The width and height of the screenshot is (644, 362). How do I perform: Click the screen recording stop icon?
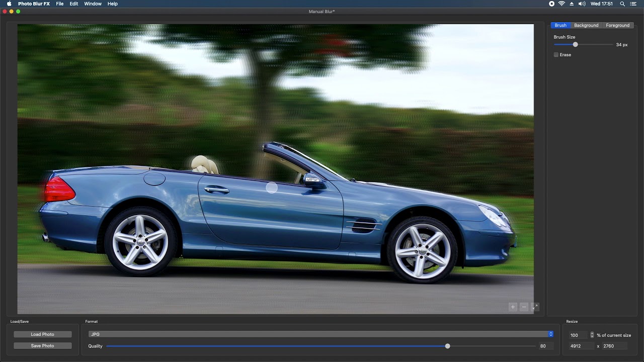(551, 4)
